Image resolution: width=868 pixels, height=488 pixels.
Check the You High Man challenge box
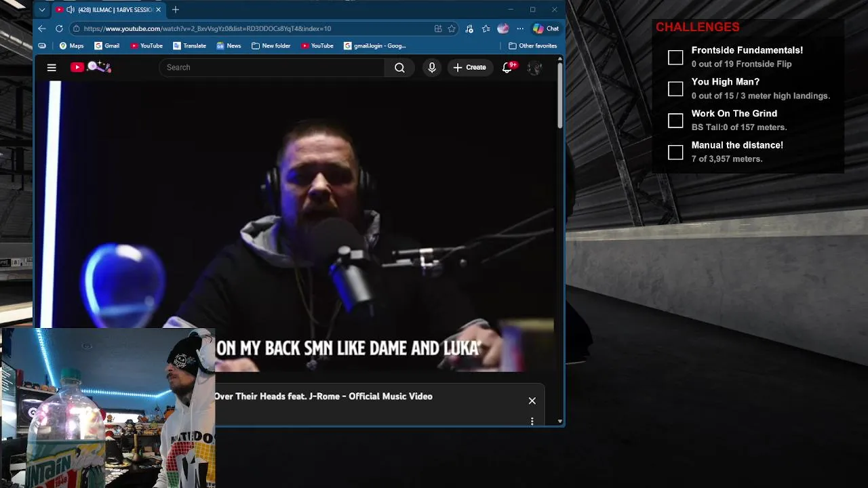click(675, 89)
